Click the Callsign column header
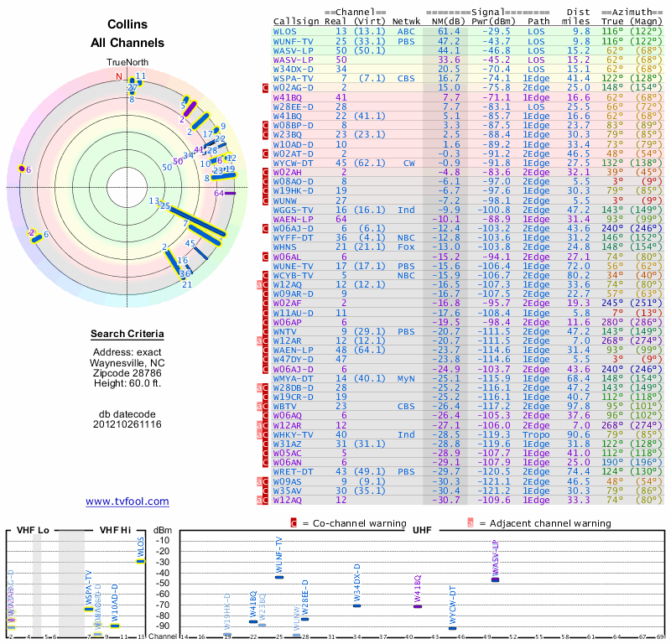This screenshot has height=644, width=671. tap(296, 22)
